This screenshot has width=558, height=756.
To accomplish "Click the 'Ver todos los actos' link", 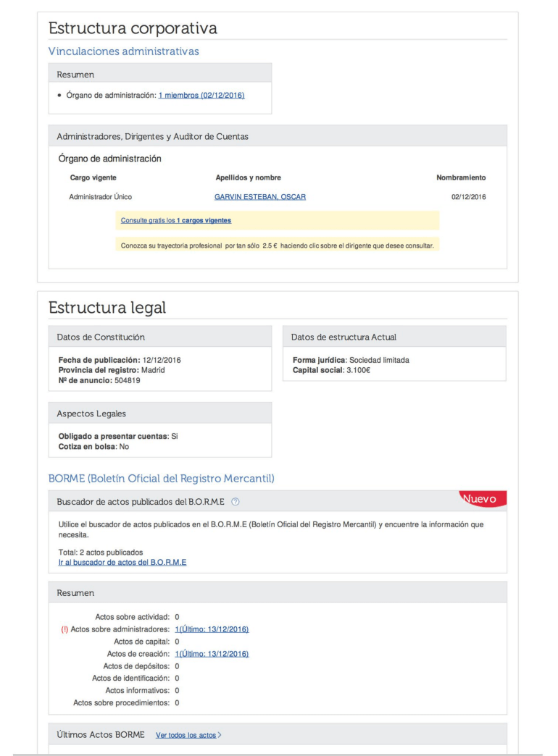I will click(186, 735).
